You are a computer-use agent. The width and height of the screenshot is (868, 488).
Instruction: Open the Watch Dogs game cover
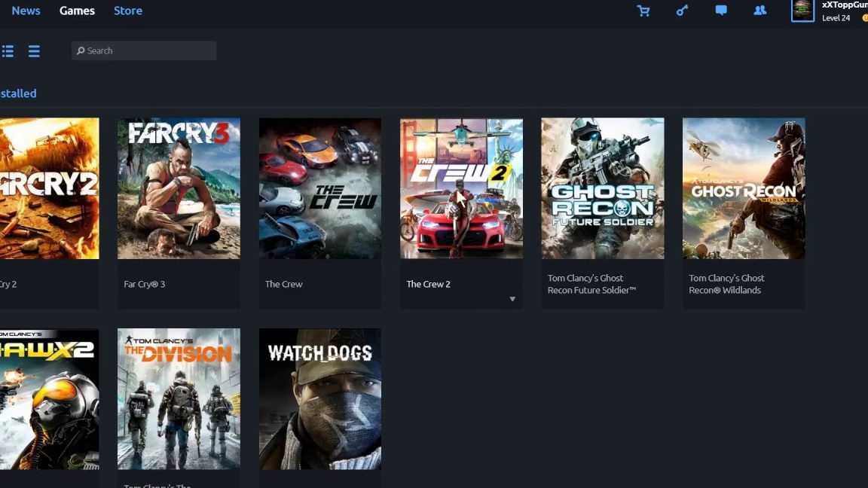[x=319, y=399]
